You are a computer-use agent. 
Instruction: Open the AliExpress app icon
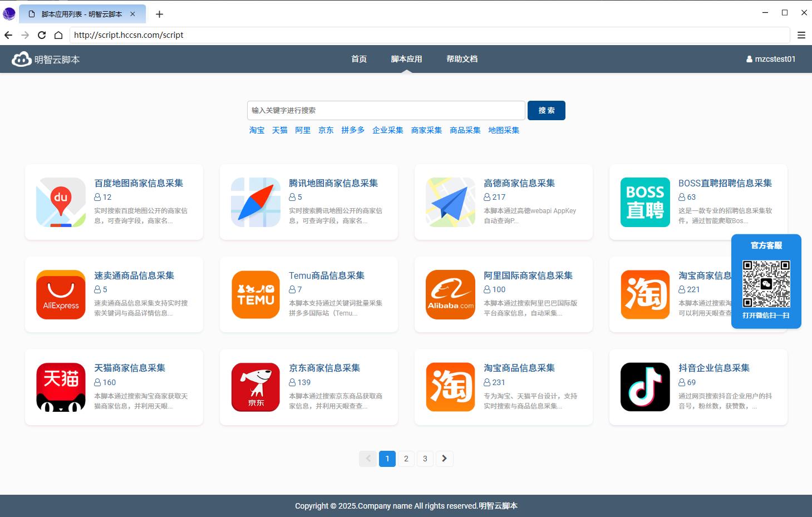(x=61, y=294)
